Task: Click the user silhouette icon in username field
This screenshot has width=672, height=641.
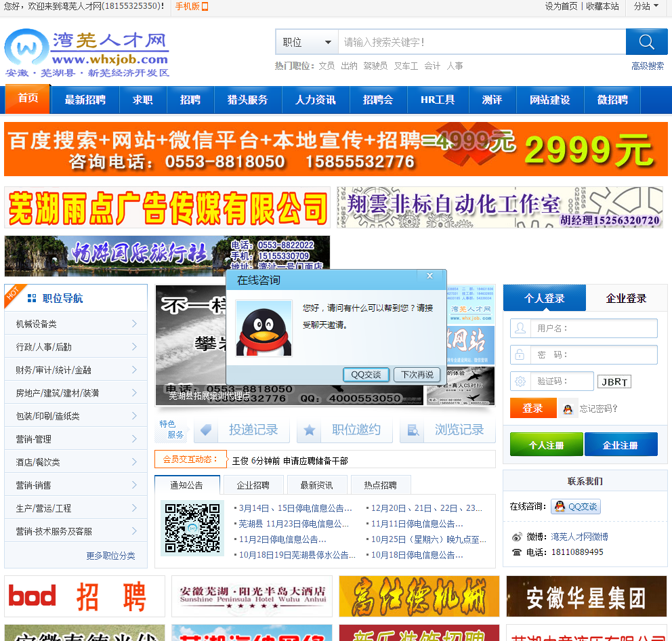Action: pyautogui.click(x=520, y=329)
